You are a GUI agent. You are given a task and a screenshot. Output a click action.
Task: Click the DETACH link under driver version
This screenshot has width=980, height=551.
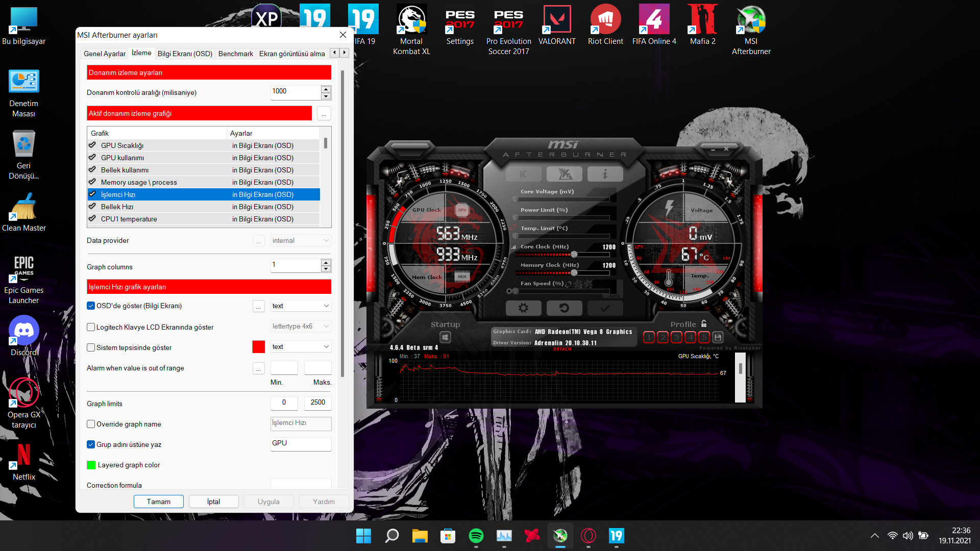pos(562,349)
